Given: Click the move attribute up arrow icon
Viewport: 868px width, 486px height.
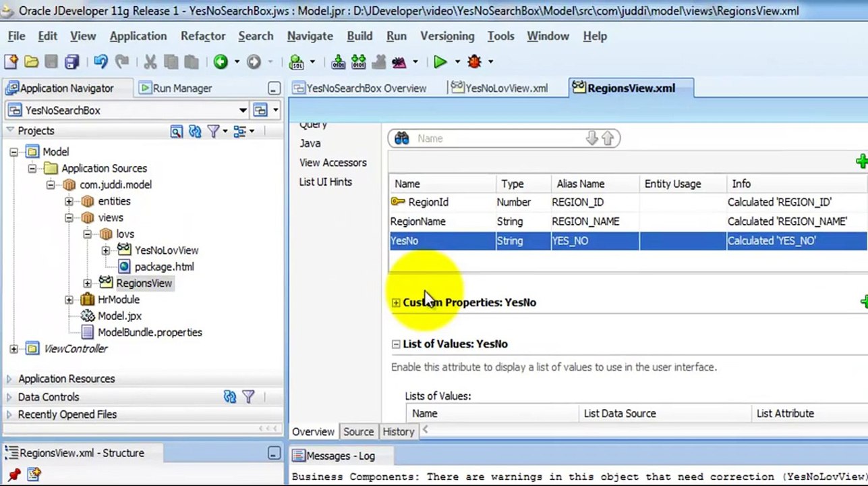Looking at the screenshot, I should (607, 138).
